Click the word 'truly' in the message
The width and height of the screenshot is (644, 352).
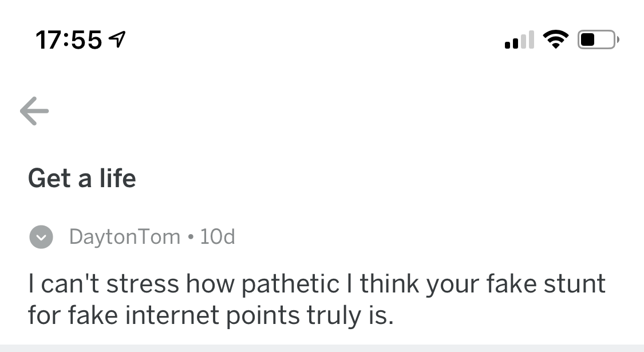pos(334,317)
